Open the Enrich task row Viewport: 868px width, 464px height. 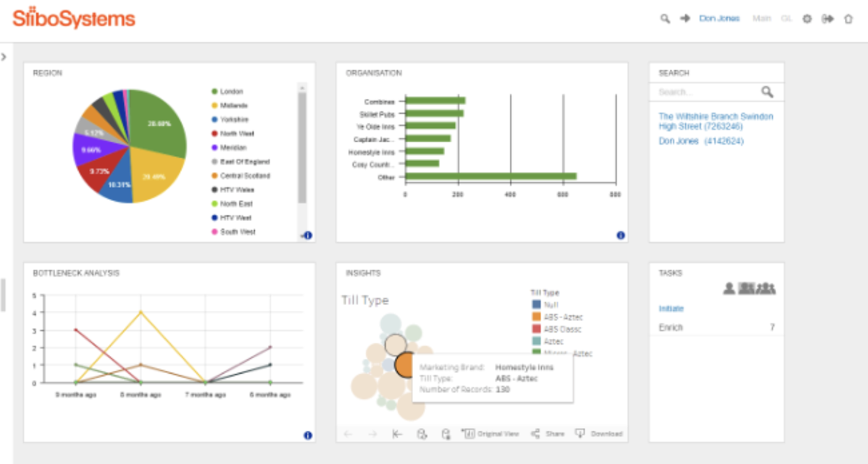coord(716,327)
